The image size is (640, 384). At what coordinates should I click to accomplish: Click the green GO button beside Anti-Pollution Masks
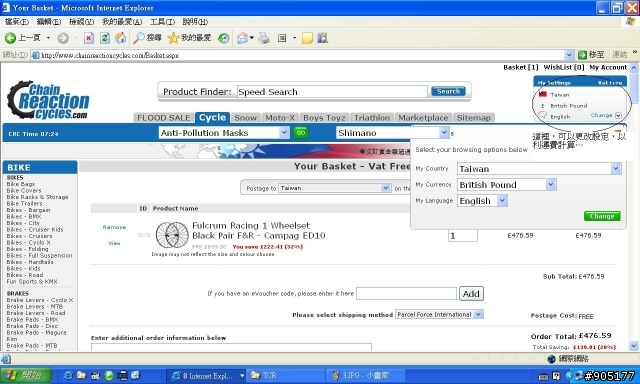point(301,133)
